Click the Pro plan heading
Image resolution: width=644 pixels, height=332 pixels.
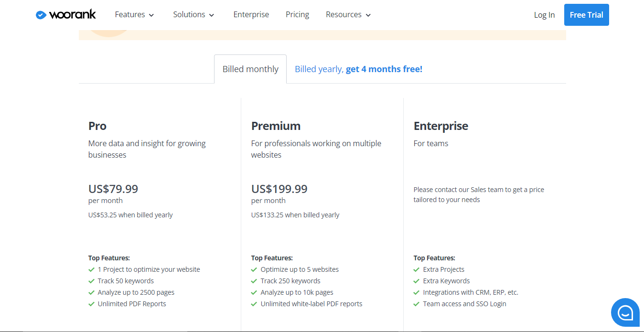coord(97,126)
